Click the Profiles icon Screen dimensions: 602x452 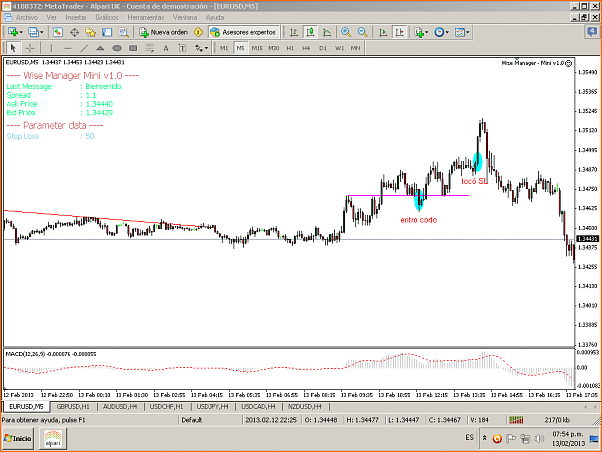33,32
